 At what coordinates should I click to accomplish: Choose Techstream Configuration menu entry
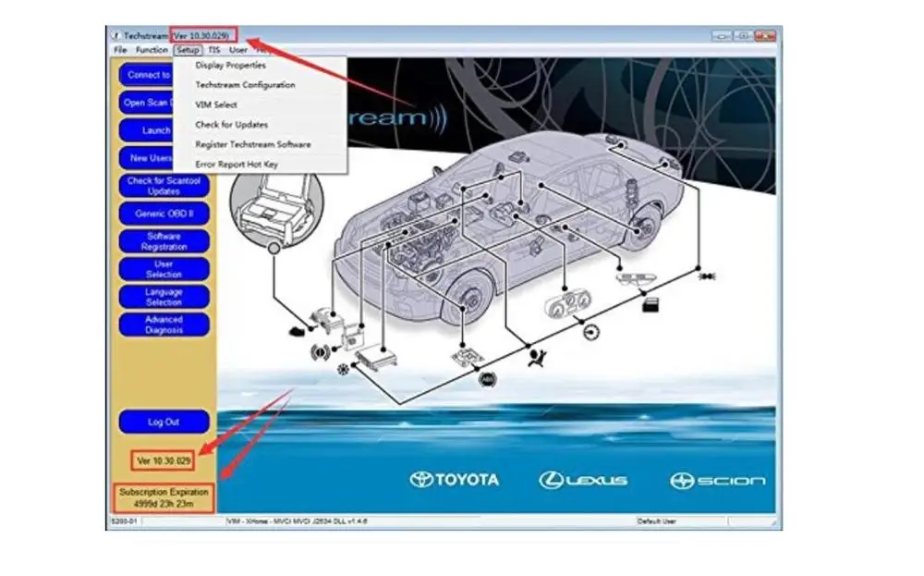point(245,85)
